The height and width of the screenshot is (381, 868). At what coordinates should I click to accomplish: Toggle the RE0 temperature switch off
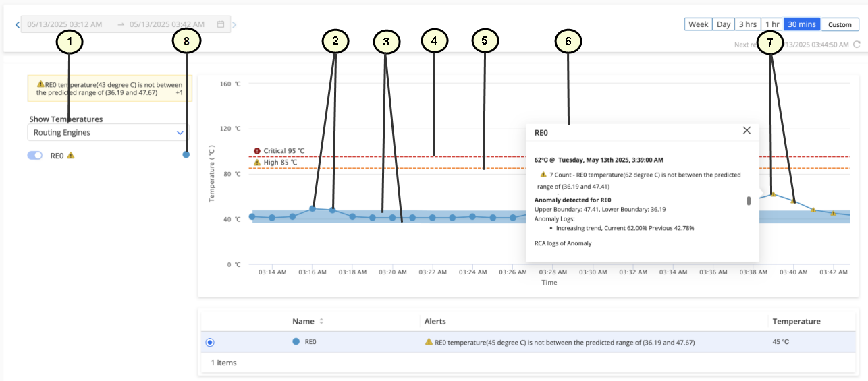34,156
